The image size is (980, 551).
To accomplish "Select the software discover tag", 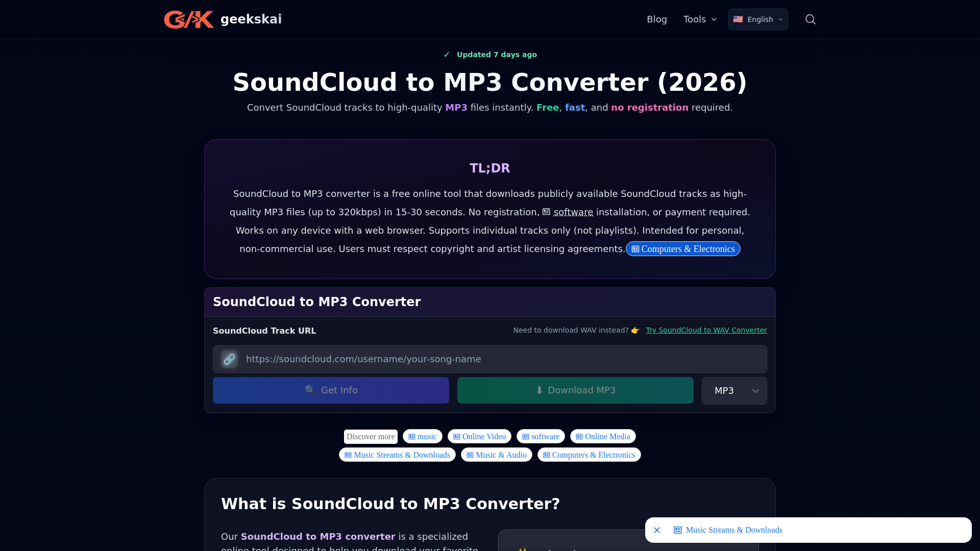I will (x=541, y=437).
